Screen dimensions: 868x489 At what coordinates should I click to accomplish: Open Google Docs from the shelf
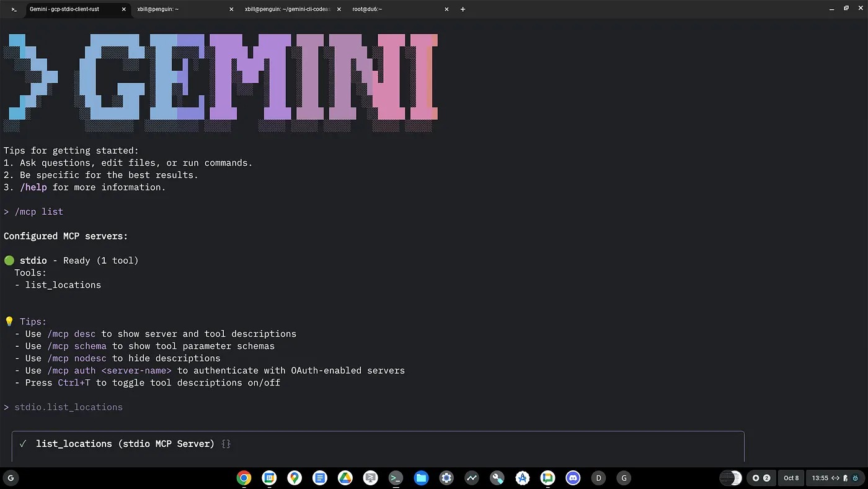click(320, 478)
